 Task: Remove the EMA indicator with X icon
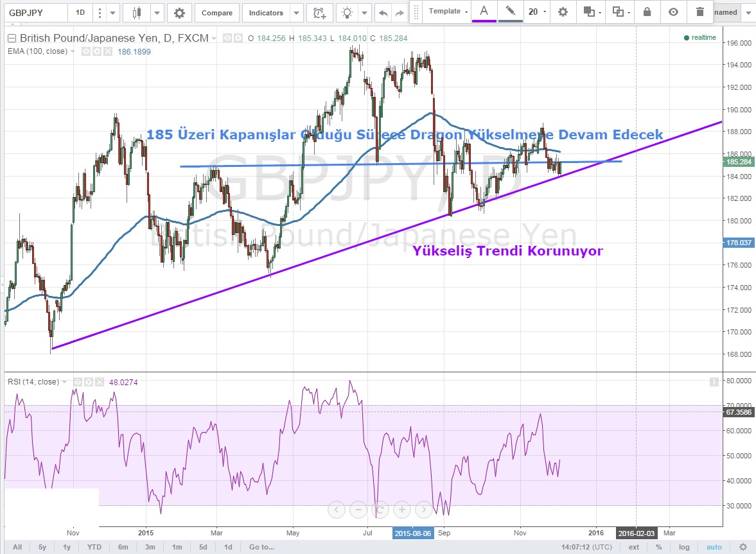click(x=108, y=51)
